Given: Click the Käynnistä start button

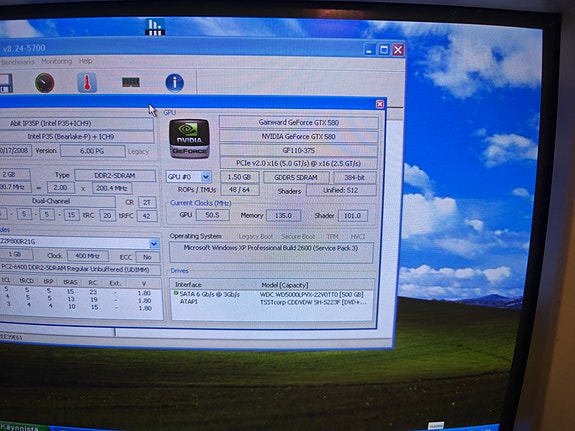Looking at the screenshot, I should (23, 427).
